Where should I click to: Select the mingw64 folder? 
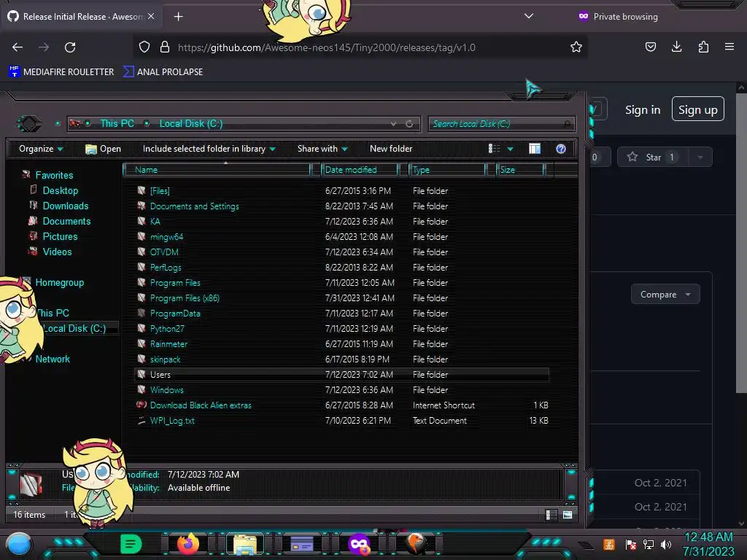pyautogui.click(x=166, y=237)
